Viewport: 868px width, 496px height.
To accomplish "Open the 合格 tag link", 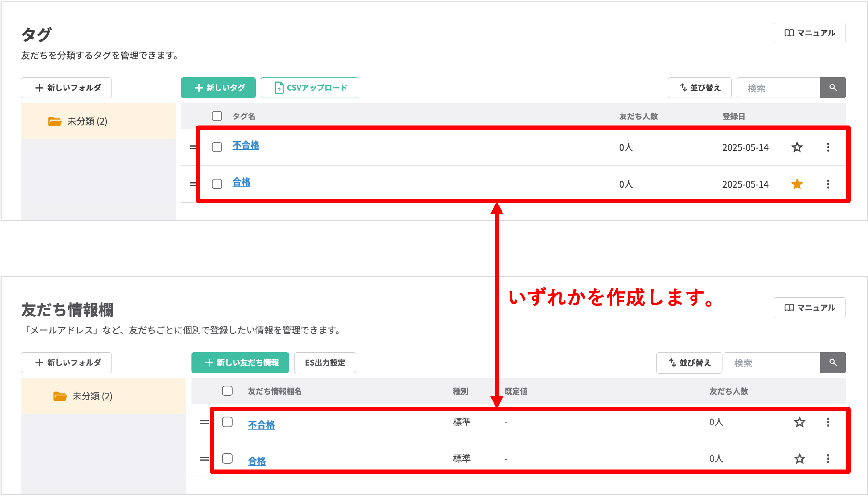I will [241, 182].
